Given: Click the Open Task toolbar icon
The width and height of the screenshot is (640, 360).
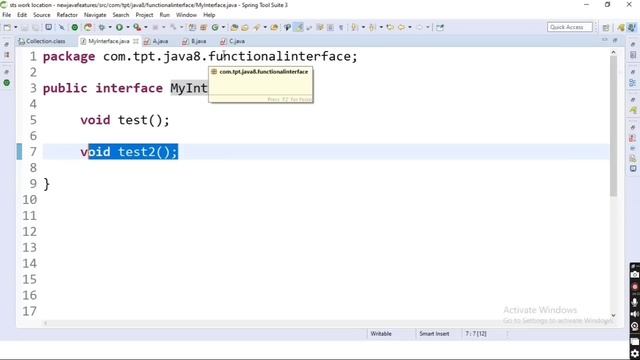Looking at the screenshot, I should tap(245, 27).
